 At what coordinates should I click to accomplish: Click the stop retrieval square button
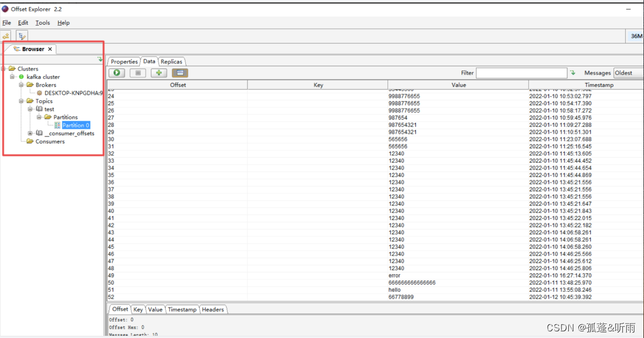point(138,73)
